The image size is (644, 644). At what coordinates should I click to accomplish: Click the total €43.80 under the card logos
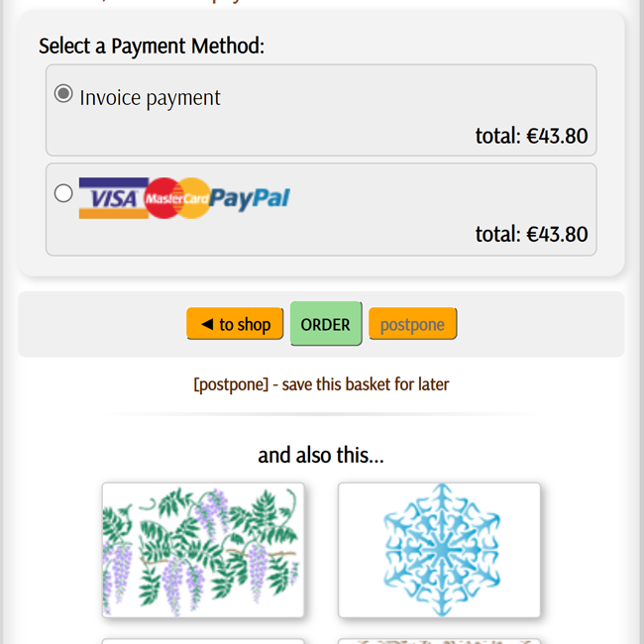click(x=531, y=234)
